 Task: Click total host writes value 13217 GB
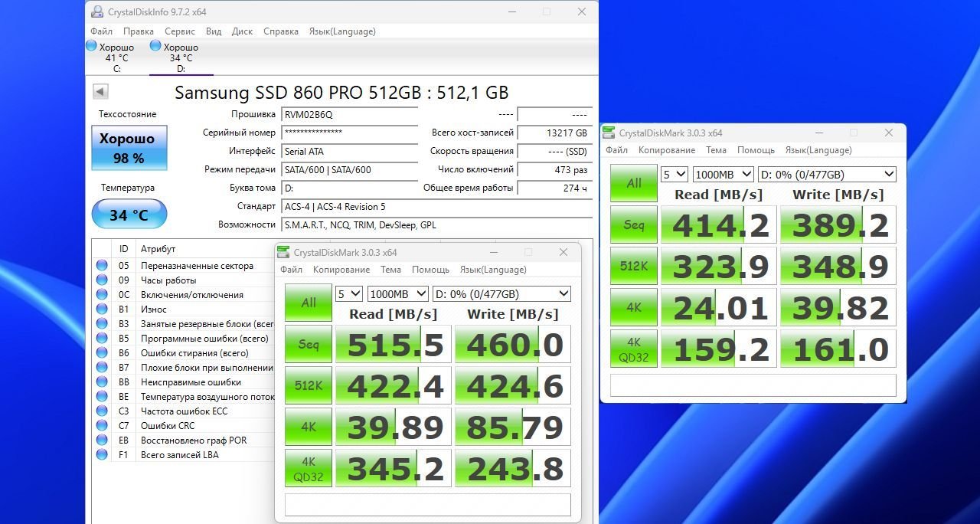click(x=554, y=133)
